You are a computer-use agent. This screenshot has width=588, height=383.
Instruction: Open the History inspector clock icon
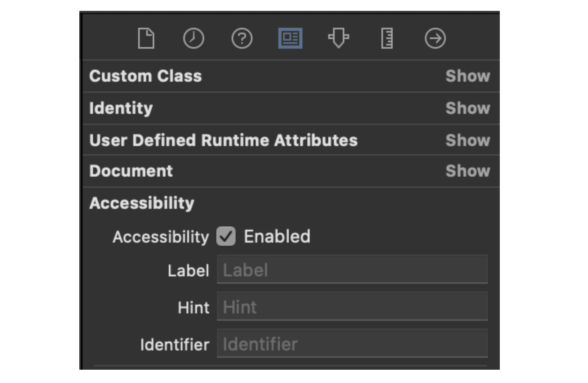(193, 39)
